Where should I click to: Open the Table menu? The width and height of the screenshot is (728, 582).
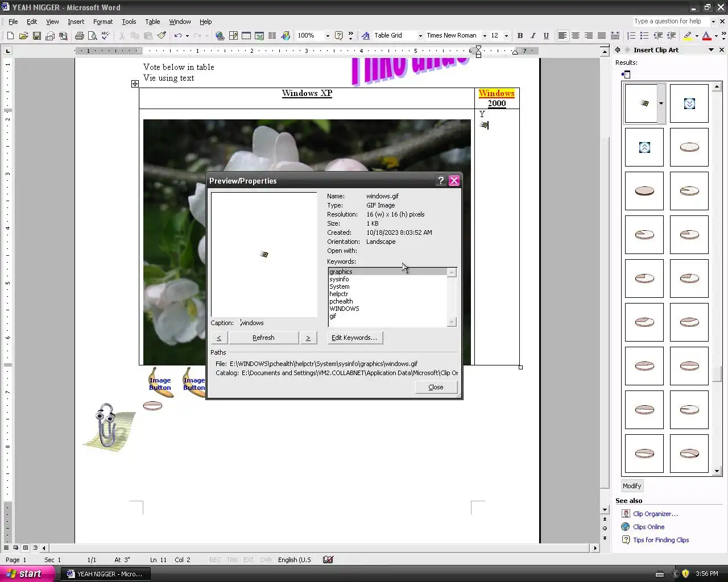click(152, 22)
